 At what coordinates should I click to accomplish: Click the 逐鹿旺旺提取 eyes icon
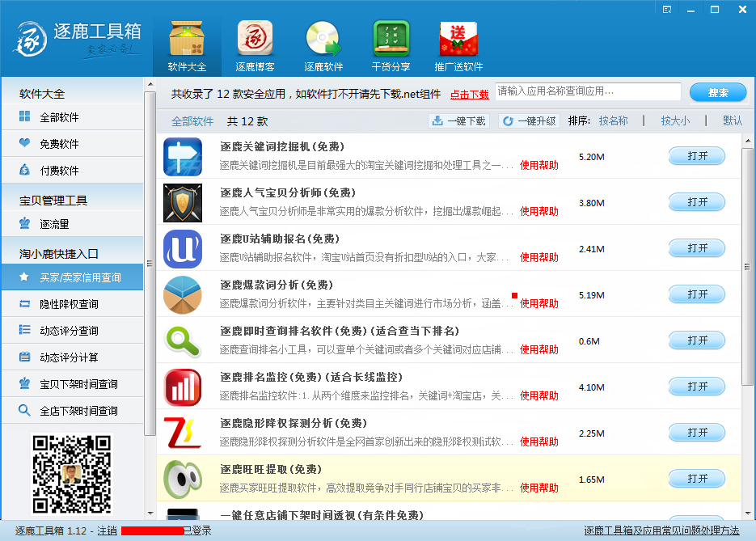click(183, 480)
